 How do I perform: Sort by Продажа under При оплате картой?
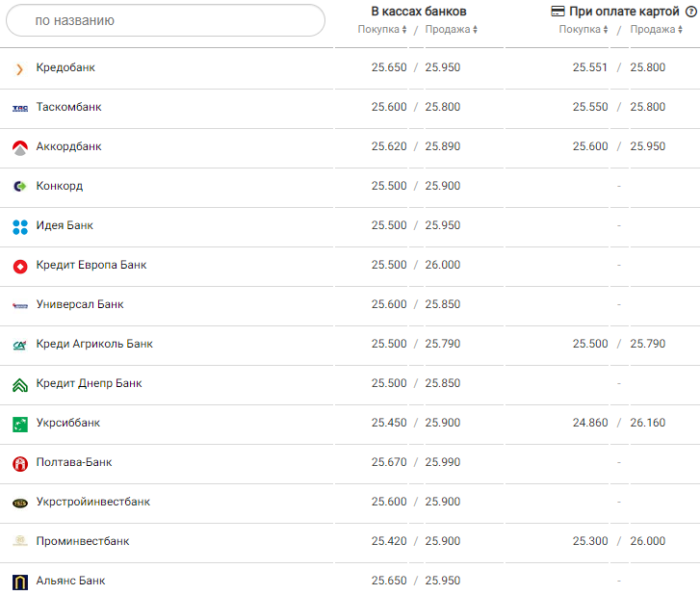click(655, 30)
